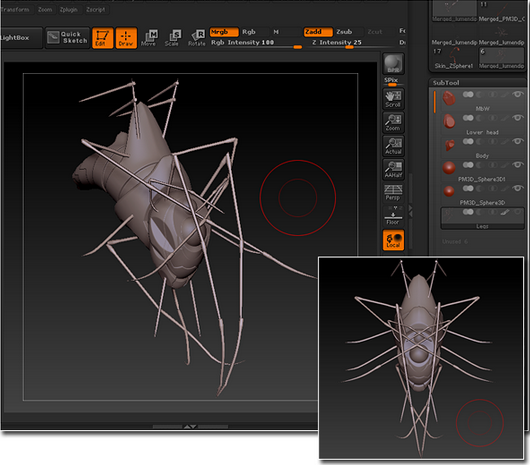Viewport: 530px width, 465px height.
Task: Open the Zplugin menu
Action: 69,10
